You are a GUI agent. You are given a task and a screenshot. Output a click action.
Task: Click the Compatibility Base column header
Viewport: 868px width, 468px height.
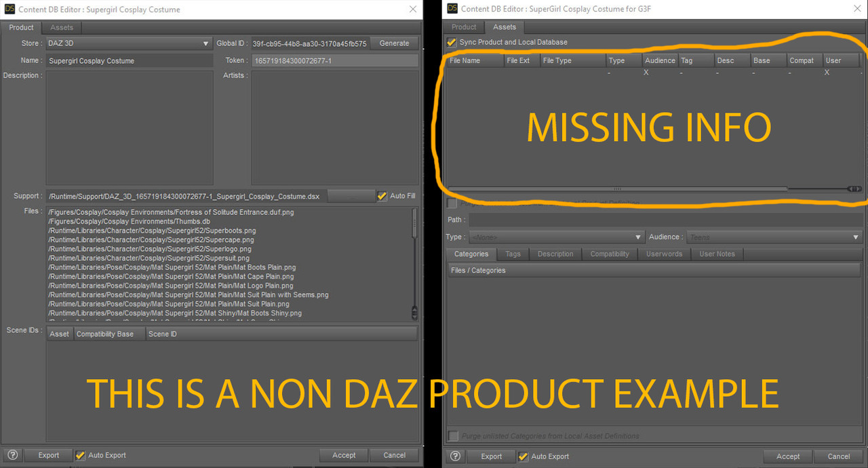[x=109, y=334]
